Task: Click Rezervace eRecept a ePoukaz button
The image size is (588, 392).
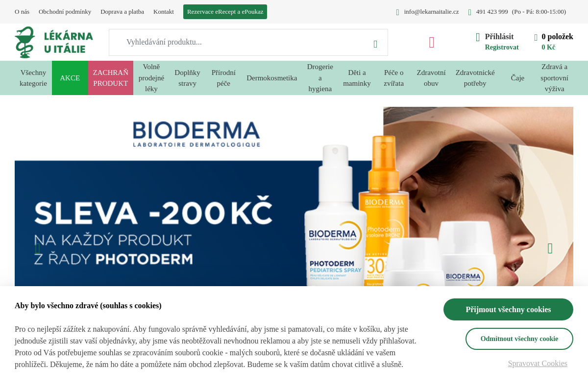Action: coord(225,12)
